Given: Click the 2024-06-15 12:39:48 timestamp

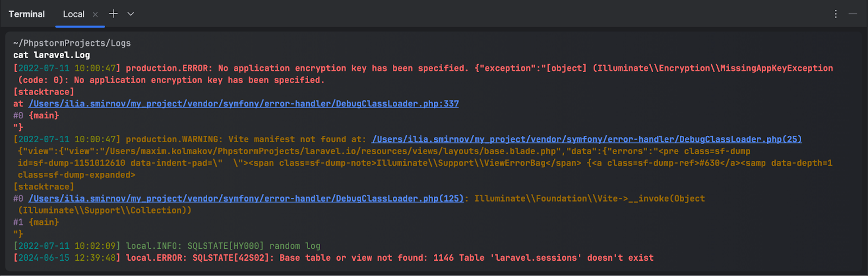Looking at the screenshot, I should click(67, 258).
